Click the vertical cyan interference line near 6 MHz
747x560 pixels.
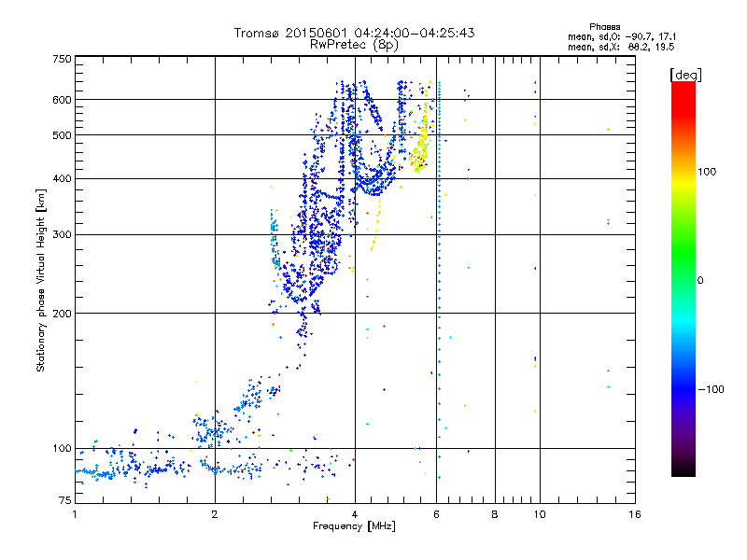[x=439, y=278]
